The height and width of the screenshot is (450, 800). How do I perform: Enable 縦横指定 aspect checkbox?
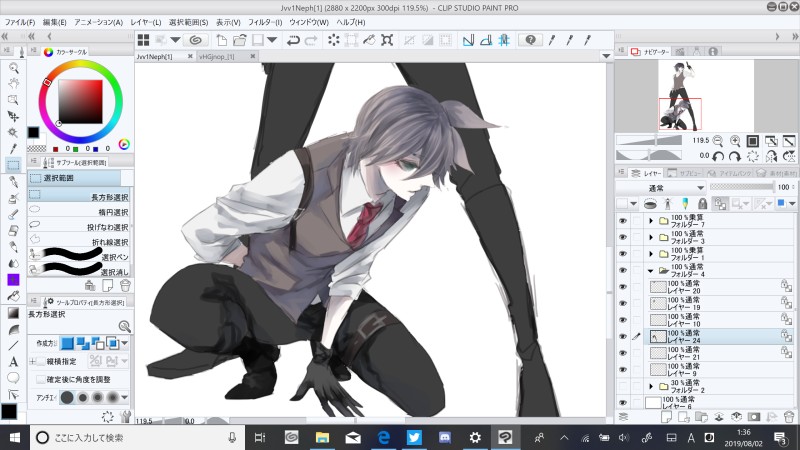coord(40,361)
